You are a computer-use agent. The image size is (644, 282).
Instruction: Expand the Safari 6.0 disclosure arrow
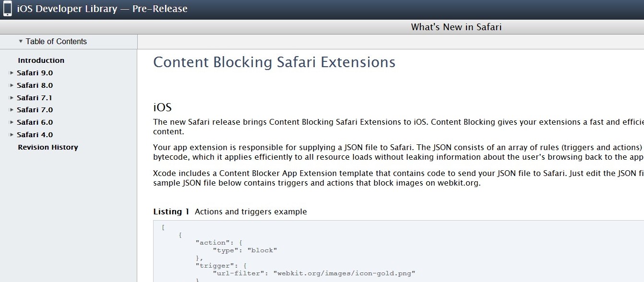pos(12,123)
